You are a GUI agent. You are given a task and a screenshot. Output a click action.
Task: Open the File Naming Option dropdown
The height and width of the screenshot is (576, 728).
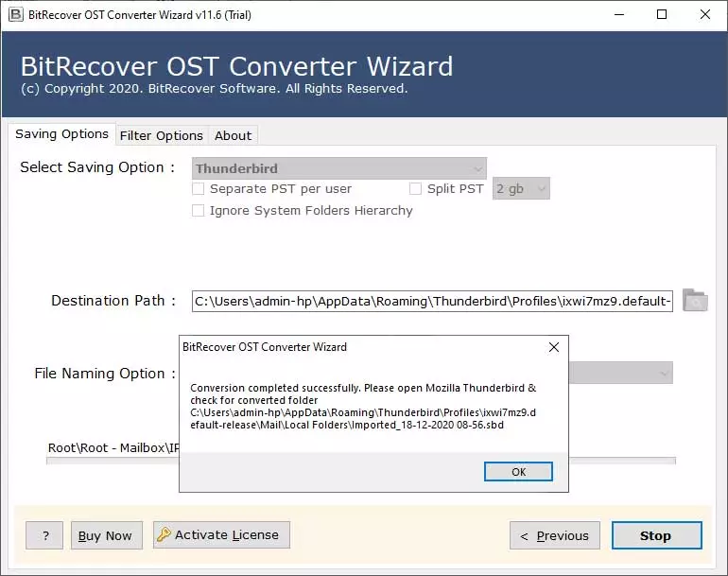click(621, 373)
